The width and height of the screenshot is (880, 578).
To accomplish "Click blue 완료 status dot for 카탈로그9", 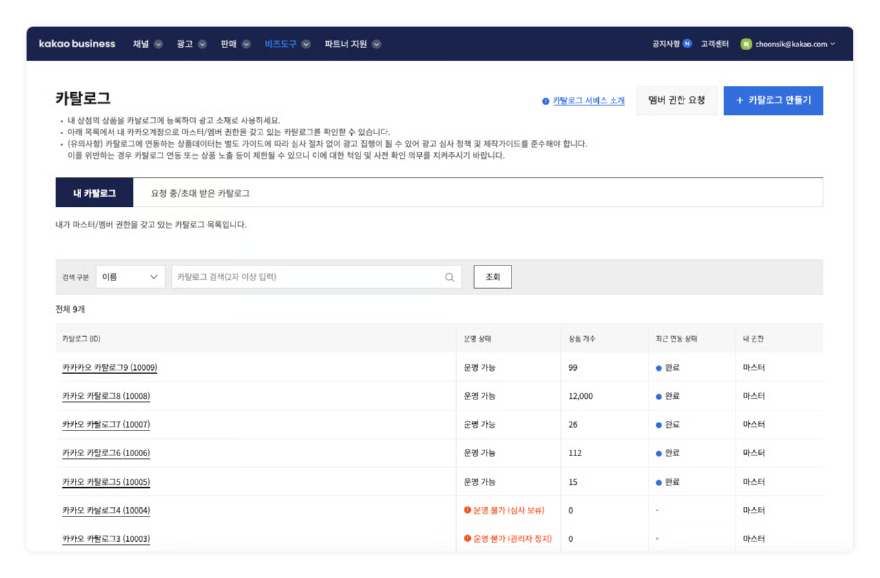I will tap(659, 368).
